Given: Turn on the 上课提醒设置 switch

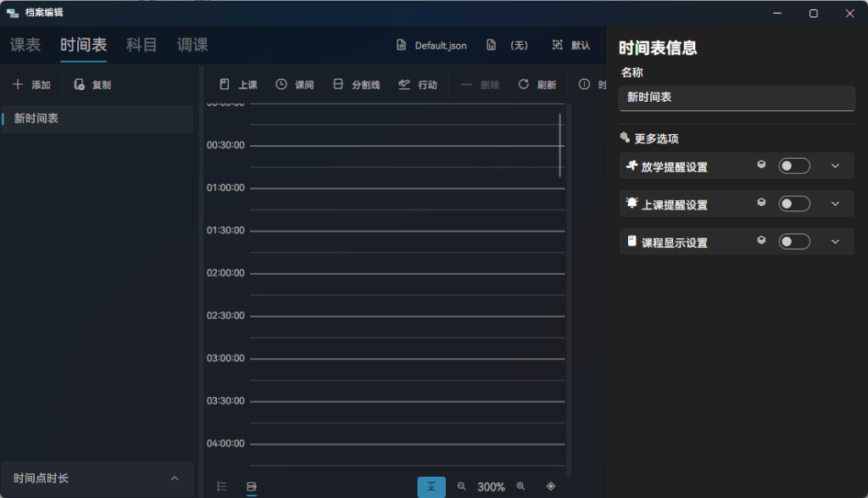Looking at the screenshot, I should click(794, 204).
